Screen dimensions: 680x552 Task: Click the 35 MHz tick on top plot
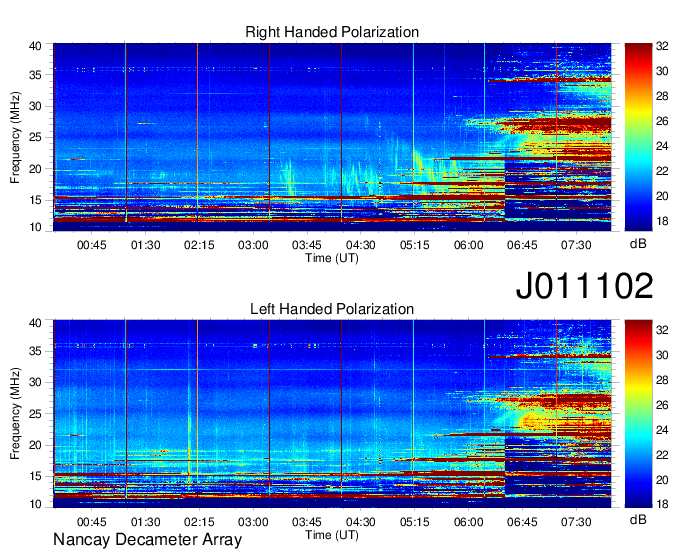(x=35, y=75)
